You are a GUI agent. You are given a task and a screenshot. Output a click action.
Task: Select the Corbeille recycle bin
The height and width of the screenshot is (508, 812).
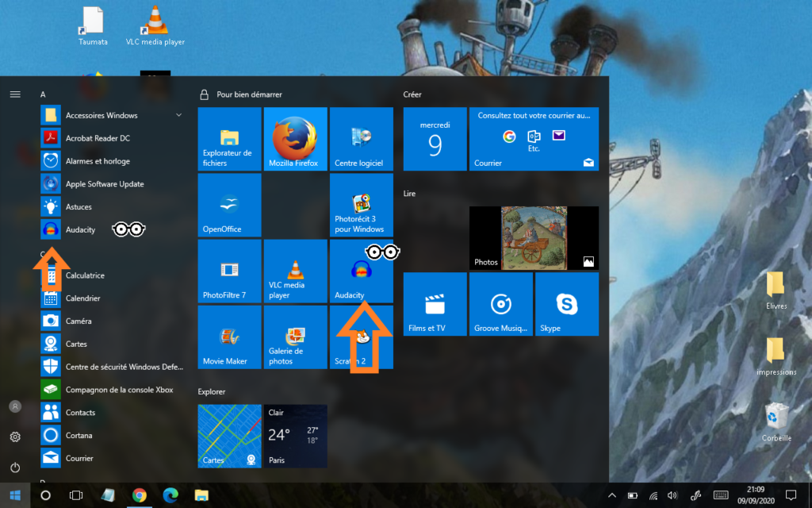pyautogui.click(x=776, y=422)
